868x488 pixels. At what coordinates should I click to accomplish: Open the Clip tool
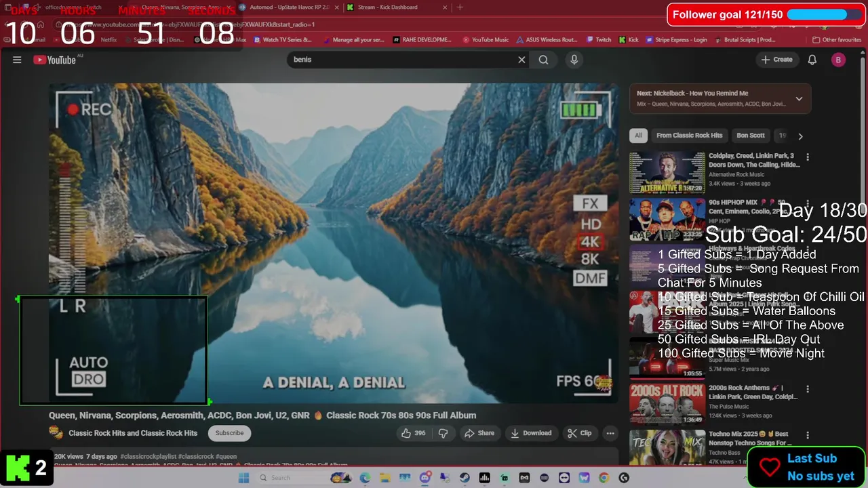point(580,433)
